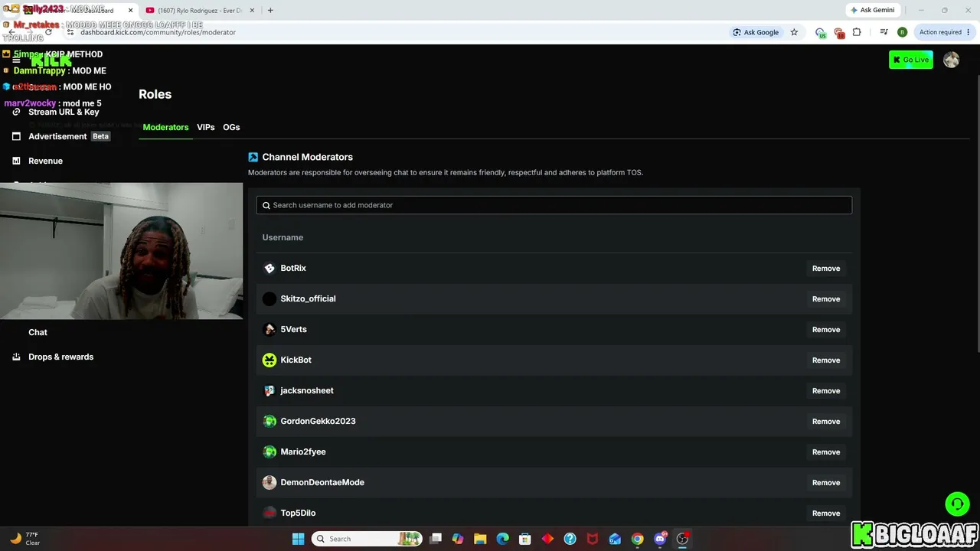The width and height of the screenshot is (980, 551).
Task: Bookmark this page with the star icon
Action: click(x=794, y=32)
